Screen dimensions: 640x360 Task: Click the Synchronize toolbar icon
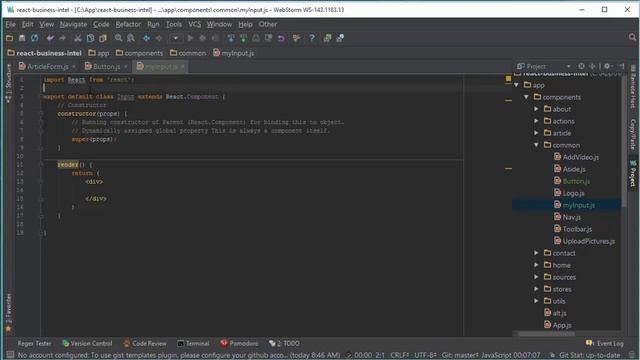tap(35, 38)
